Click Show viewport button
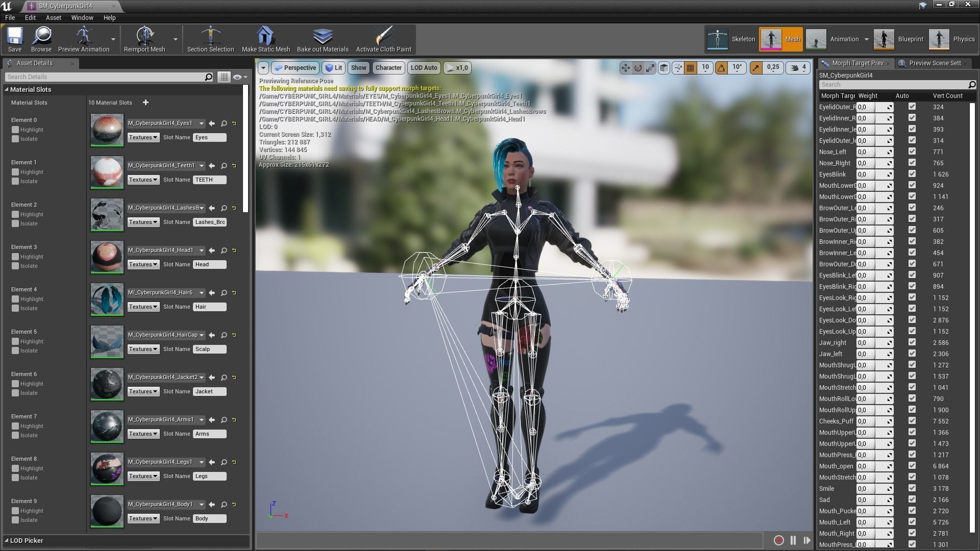The image size is (980, 551). (358, 68)
